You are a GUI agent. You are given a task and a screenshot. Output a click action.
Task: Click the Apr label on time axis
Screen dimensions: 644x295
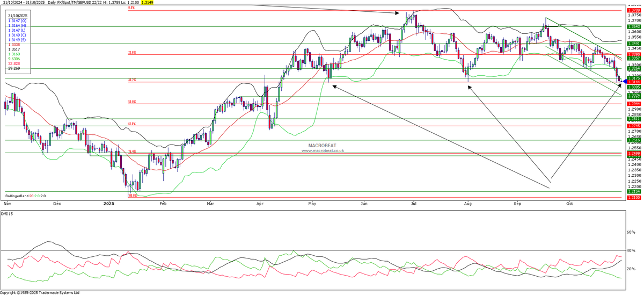click(x=261, y=204)
